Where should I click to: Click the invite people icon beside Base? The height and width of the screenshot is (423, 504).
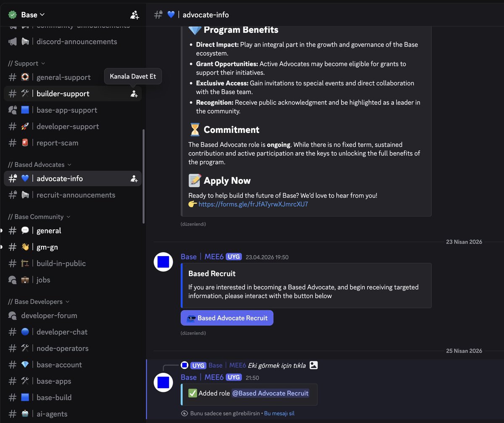click(x=134, y=15)
